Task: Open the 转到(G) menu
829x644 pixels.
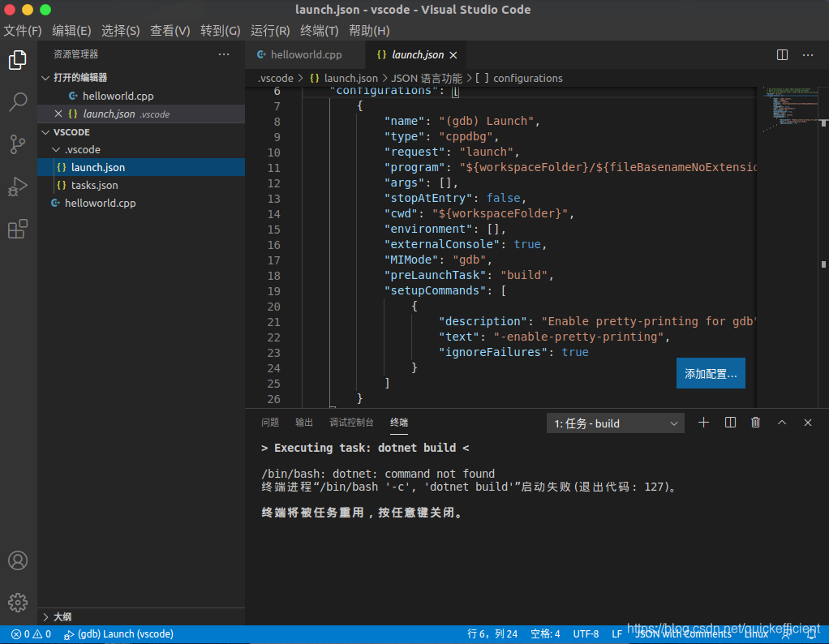Action: (x=220, y=31)
